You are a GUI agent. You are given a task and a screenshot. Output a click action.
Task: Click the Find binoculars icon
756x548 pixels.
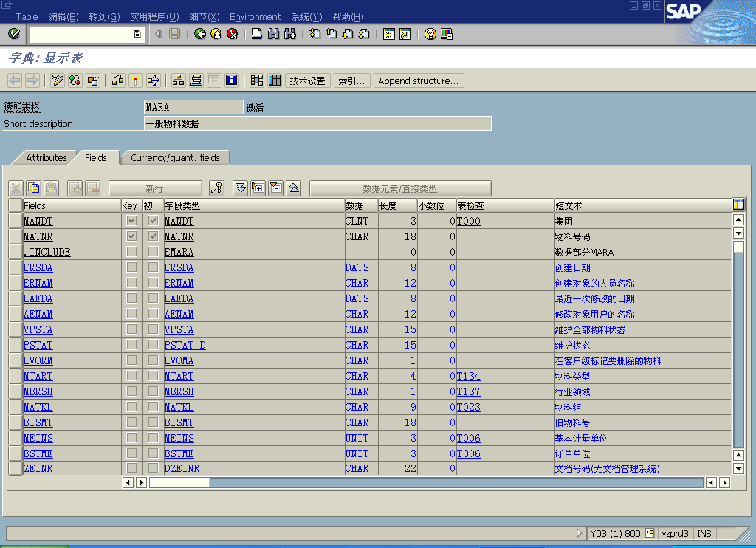(x=273, y=34)
